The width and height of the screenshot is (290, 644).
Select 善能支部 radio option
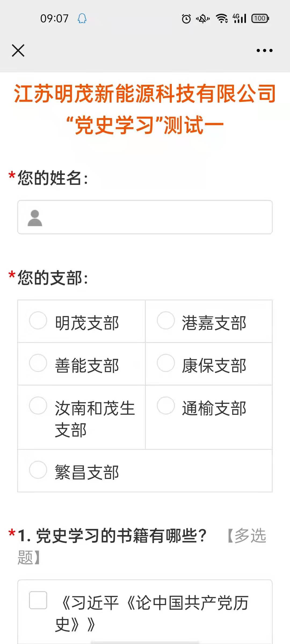(38, 363)
